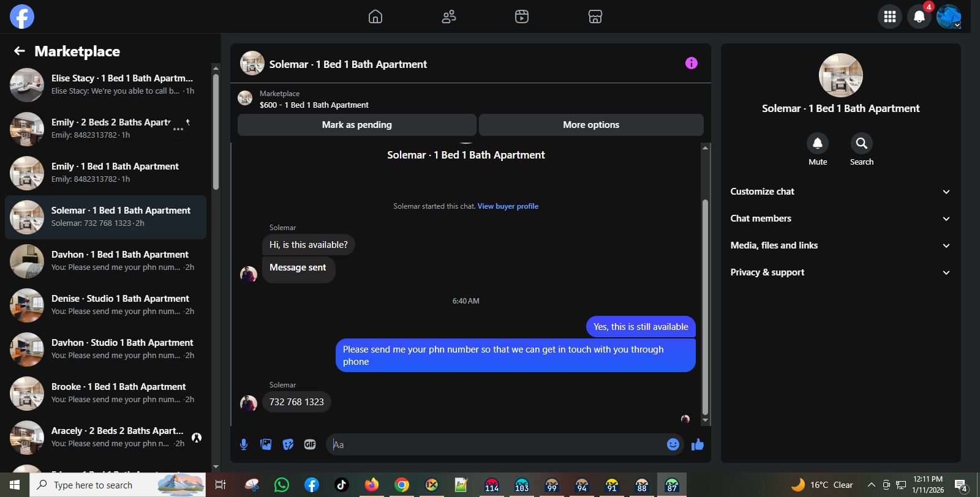The image size is (980, 497).
Task: Click the "Yes, this is still available" message
Action: point(641,327)
